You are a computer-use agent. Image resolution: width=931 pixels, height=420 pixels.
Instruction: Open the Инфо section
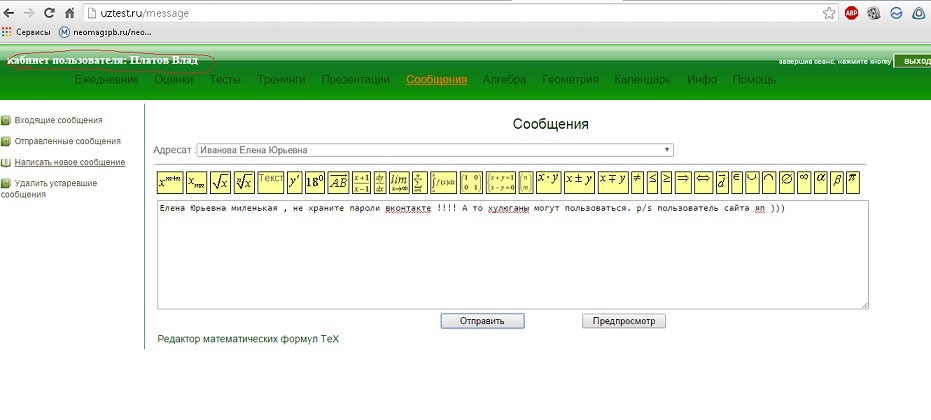pos(702,80)
